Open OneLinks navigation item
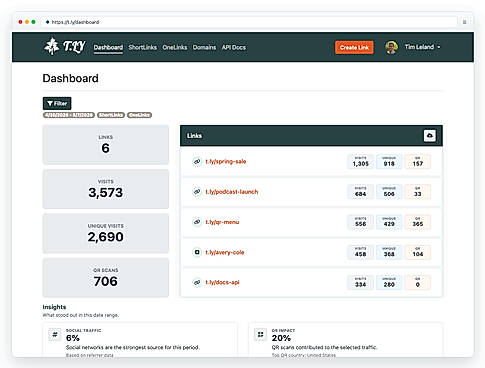This screenshot has height=368, width=485. click(175, 47)
